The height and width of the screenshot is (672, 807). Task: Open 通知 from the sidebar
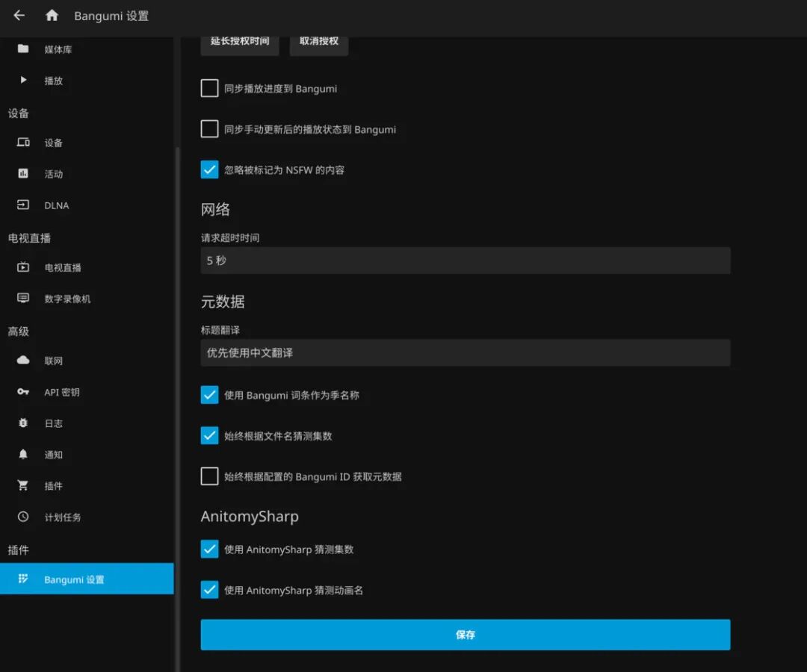coord(87,455)
